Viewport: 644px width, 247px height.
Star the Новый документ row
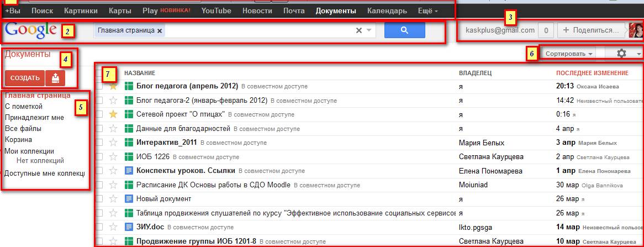[x=113, y=199]
